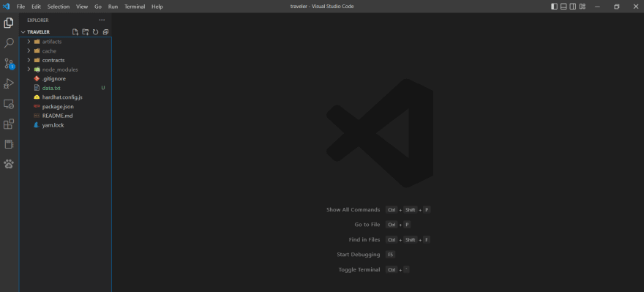Open the Run and Debug view

coord(9,83)
